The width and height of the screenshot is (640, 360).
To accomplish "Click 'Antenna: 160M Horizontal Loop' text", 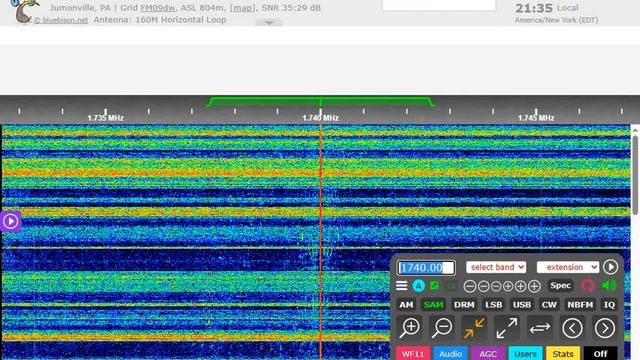I will click(160, 20).
